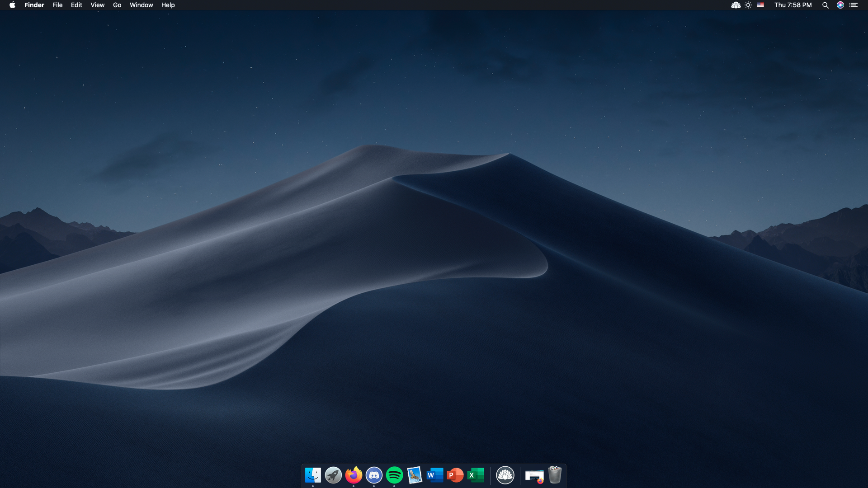
Task: Launch PowerPoint from the dock
Action: 455,475
